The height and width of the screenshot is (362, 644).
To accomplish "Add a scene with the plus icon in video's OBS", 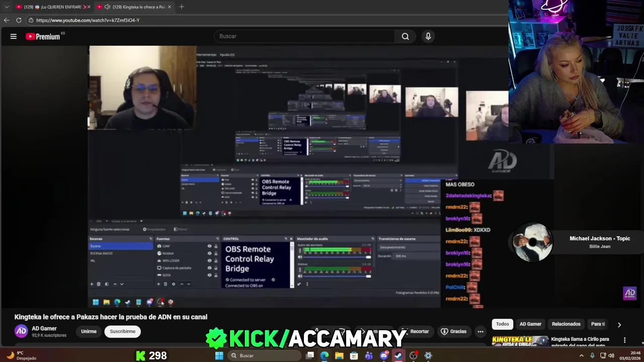I will point(92,284).
